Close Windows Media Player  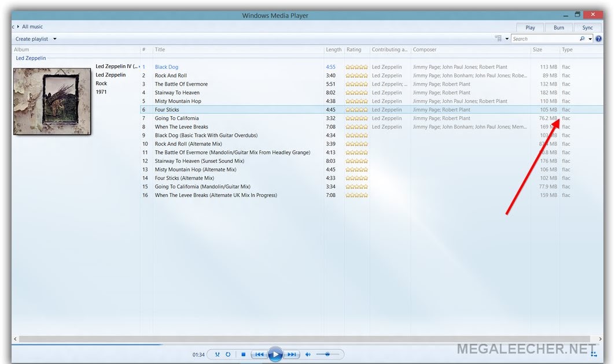tap(593, 14)
